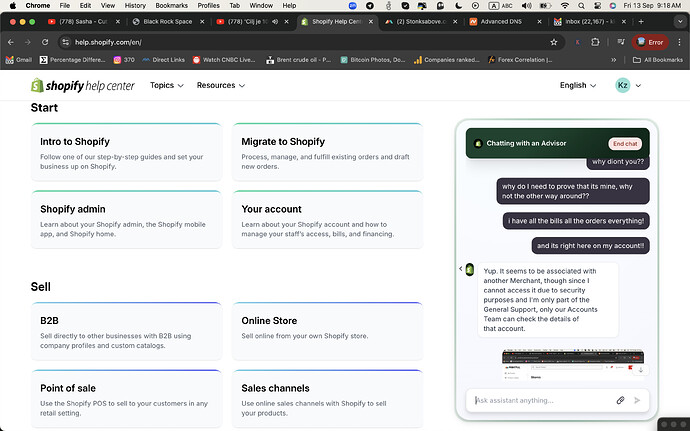
Task: Open the English language selector
Action: [x=578, y=85]
